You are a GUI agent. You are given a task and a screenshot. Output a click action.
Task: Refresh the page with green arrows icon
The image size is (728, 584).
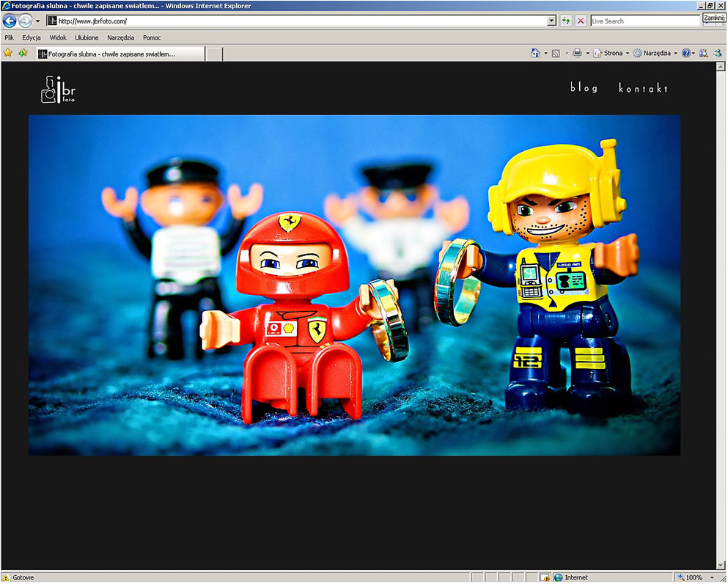pyautogui.click(x=565, y=21)
